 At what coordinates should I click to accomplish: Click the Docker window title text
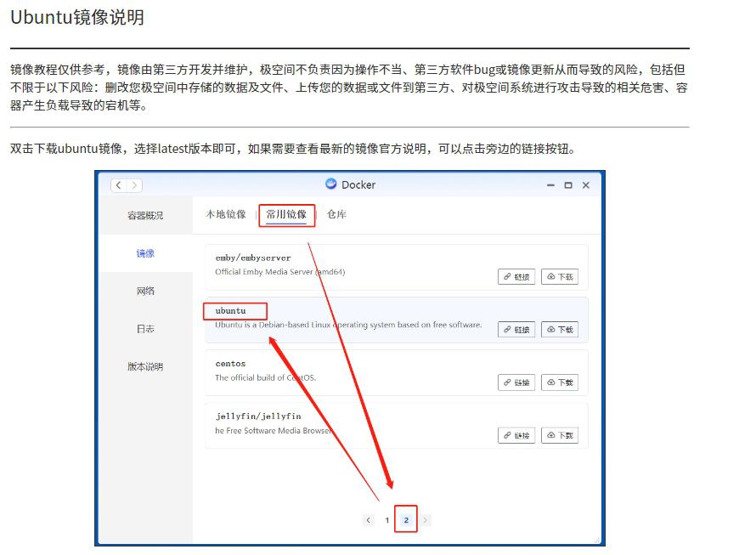point(358,184)
